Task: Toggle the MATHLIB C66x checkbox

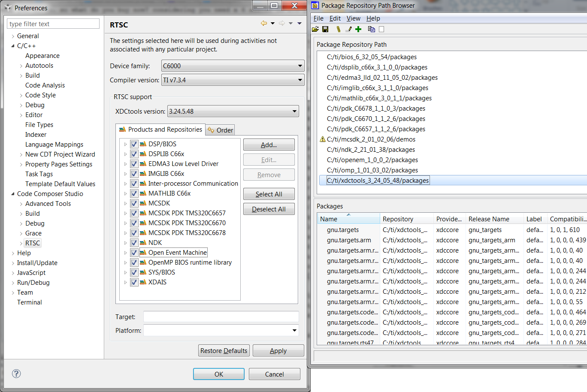Action: click(134, 193)
